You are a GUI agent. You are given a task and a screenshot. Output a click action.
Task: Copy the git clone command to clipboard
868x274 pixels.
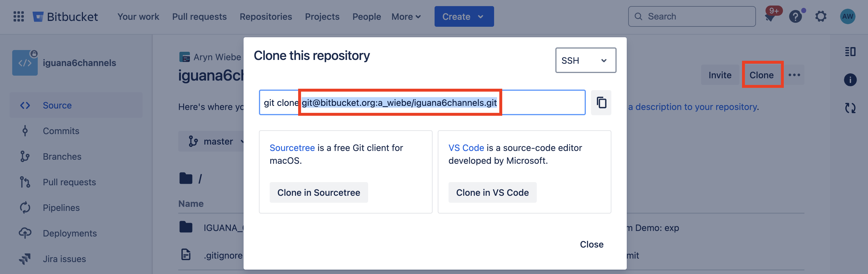click(601, 103)
